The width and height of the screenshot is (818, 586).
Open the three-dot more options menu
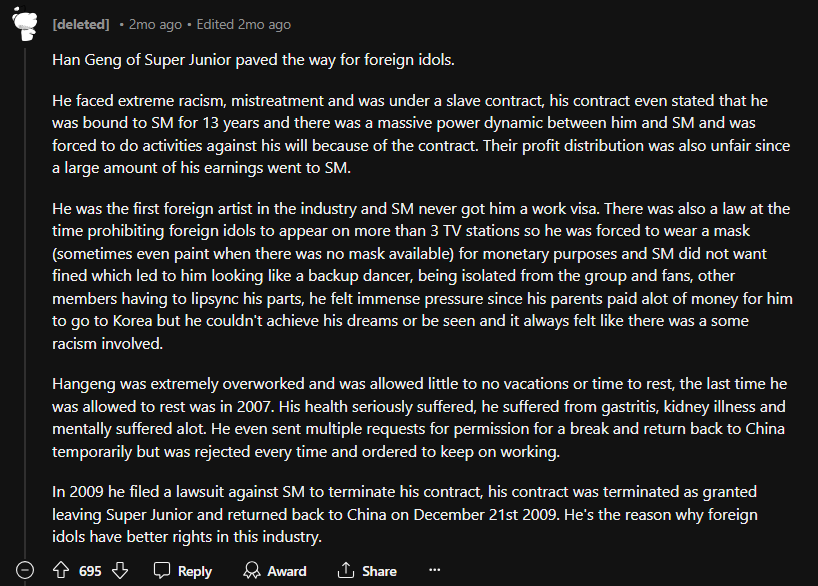tap(434, 570)
